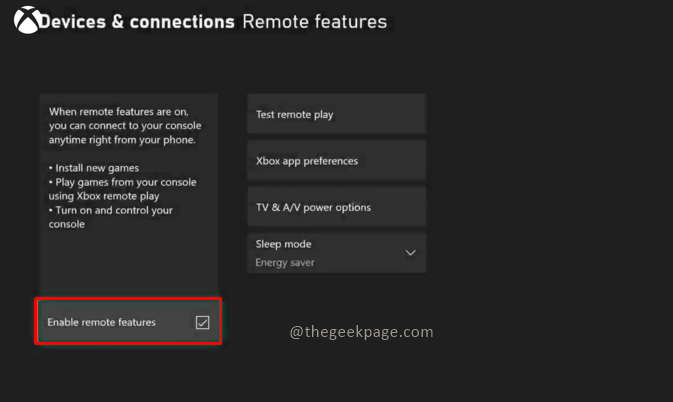
Task: Open Xbox app preferences
Action: click(x=336, y=160)
